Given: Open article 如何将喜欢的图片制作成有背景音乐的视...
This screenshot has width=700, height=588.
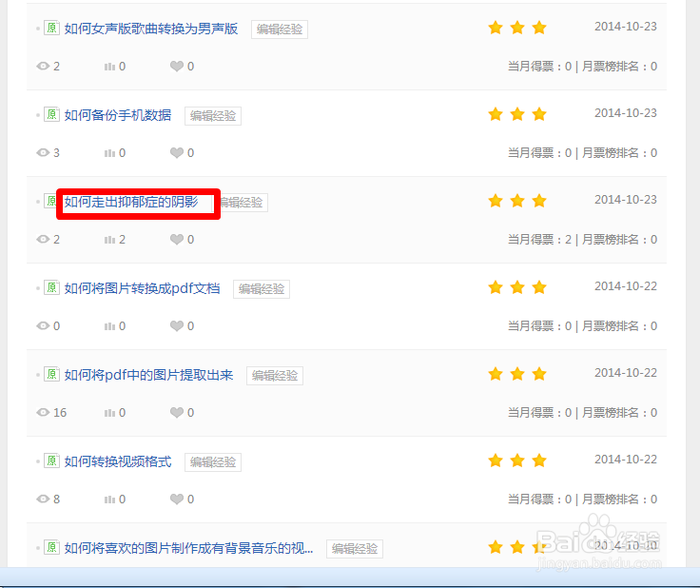Looking at the screenshot, I should 188,548.
